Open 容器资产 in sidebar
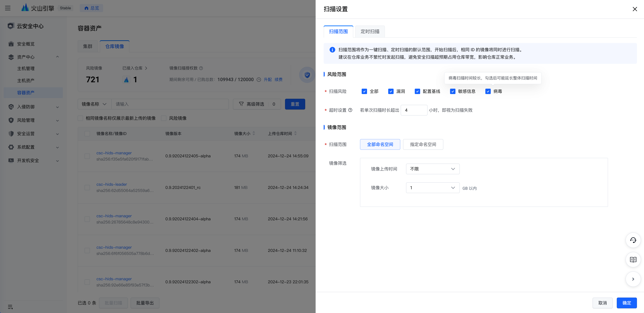Viewport: 644px width, 313px height. click(x=33, y=93)
